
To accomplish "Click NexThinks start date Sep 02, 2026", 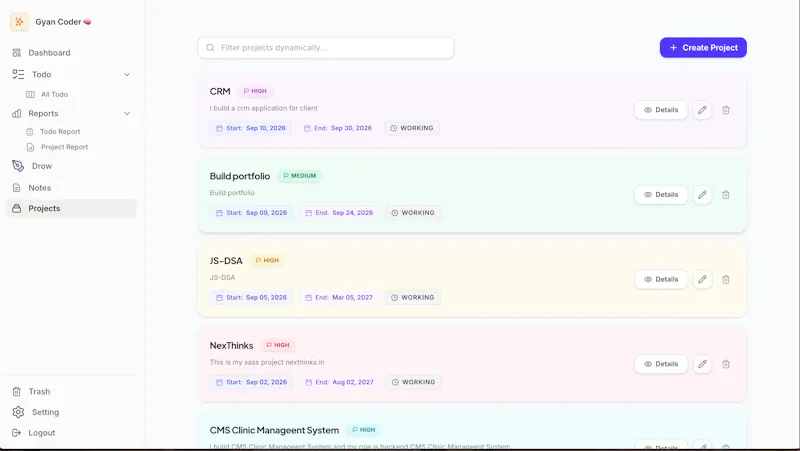I will (x=252, y=382).
